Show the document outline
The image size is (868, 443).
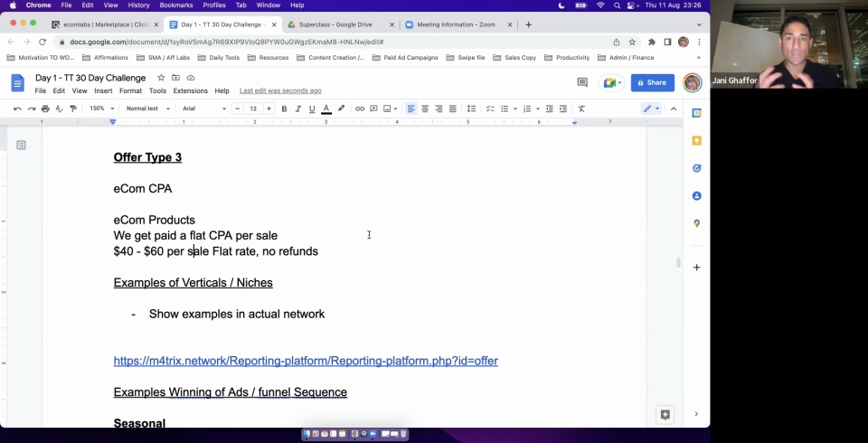point(21,145)
